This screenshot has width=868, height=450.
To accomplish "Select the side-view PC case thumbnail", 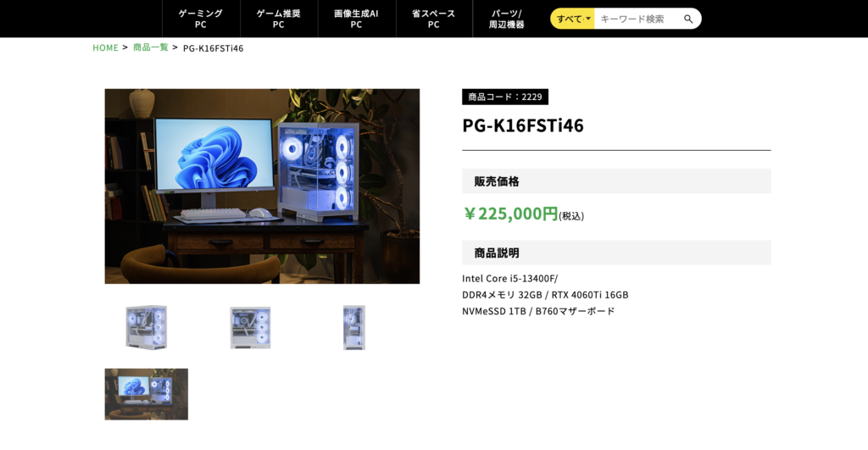I will pos(250,328).
